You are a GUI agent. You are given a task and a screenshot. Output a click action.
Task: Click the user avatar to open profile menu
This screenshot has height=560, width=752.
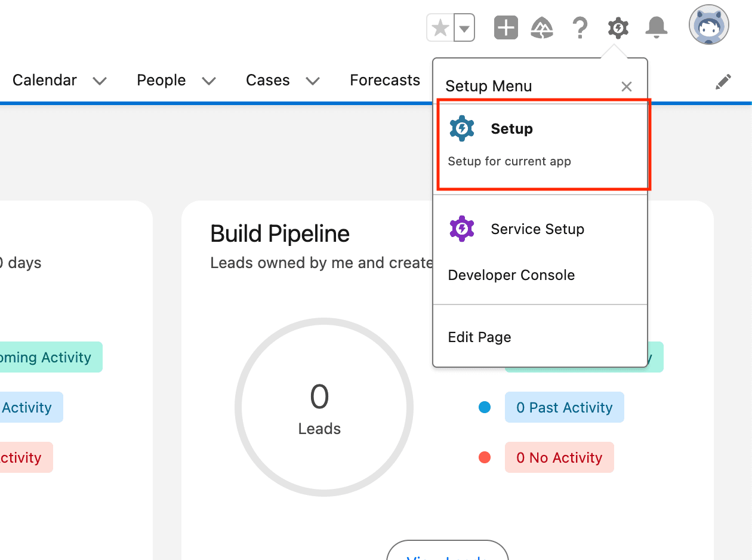point(708,25)
